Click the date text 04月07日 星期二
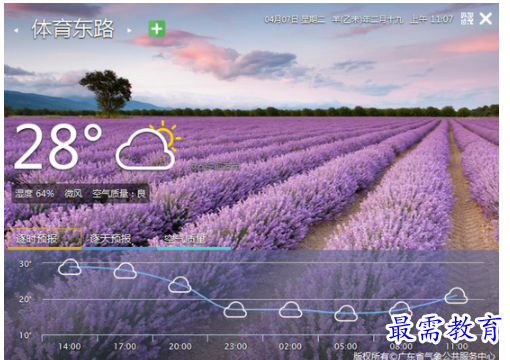 [x=295, y=20]
